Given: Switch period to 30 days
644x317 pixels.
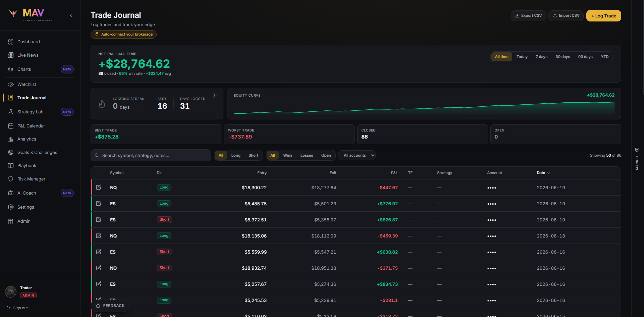Looking at the screenshot, I should tap(562, 57).
